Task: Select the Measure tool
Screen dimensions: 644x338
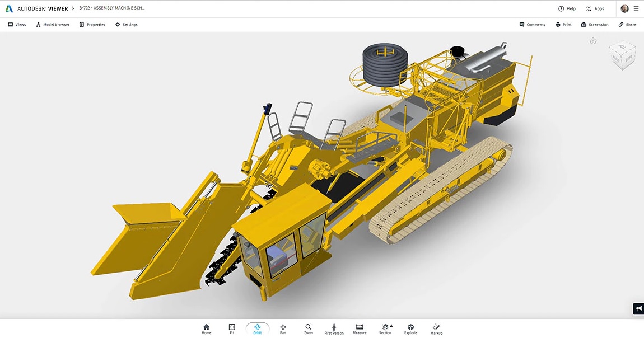Action: [360, 329]
